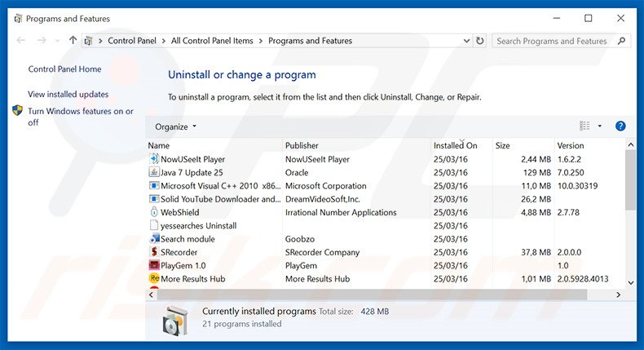Open View installed updates link
644x350 pixels.
coord(68,94)
